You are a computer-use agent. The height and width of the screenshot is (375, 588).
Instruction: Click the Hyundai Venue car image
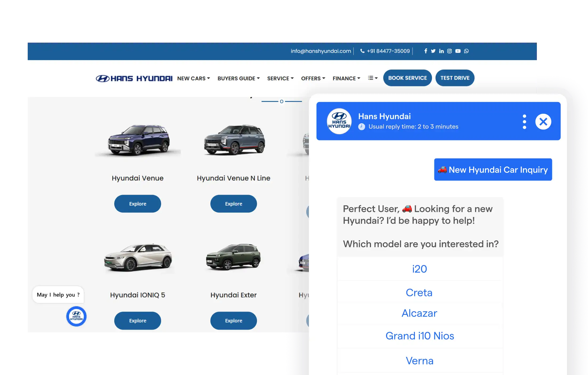tap(138, 140)
